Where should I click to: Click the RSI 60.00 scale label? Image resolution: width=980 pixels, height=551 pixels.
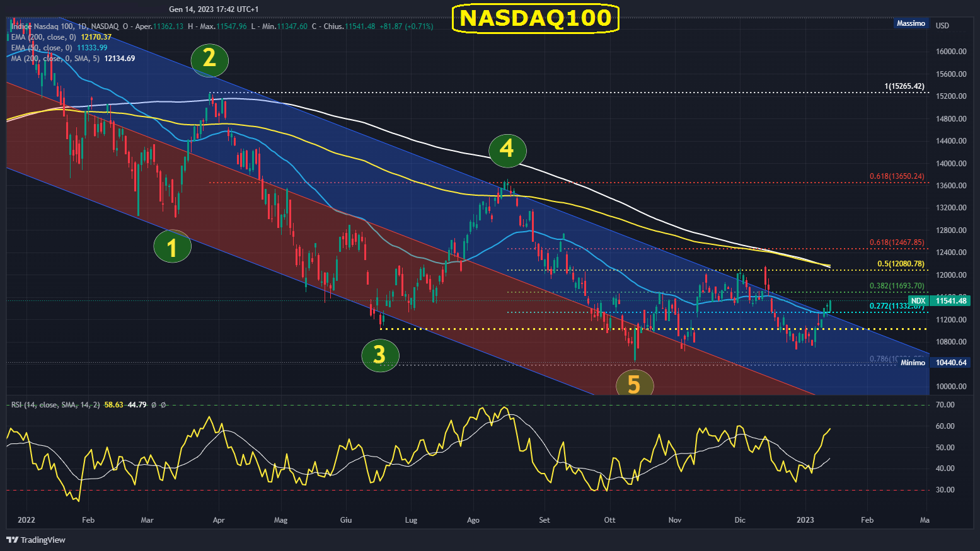(945, 426)
